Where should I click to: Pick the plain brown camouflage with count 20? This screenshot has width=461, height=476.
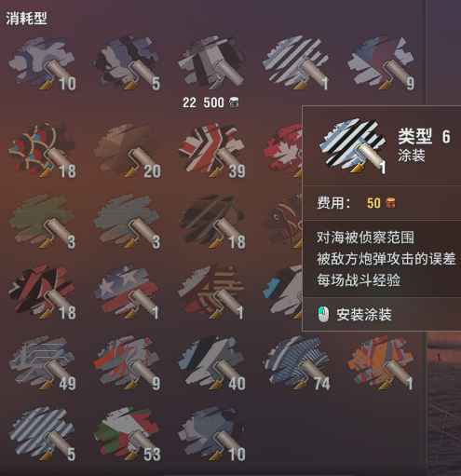(x=127, y=151)
